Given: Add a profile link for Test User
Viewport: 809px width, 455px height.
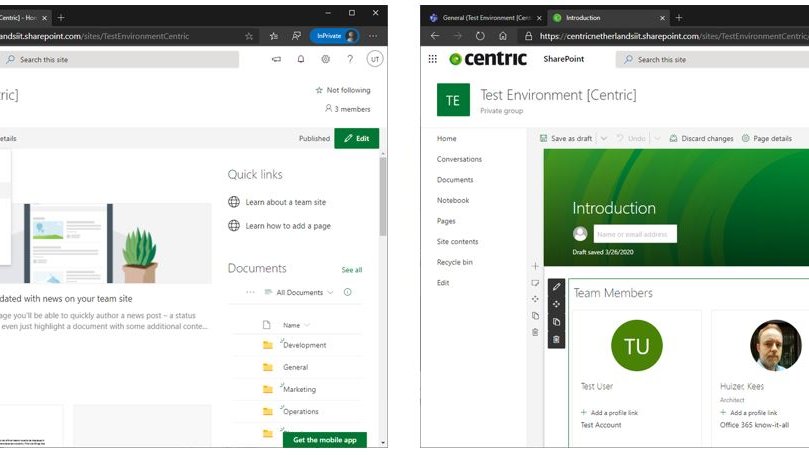Looking at the screenshot, I should pos(609,413).
